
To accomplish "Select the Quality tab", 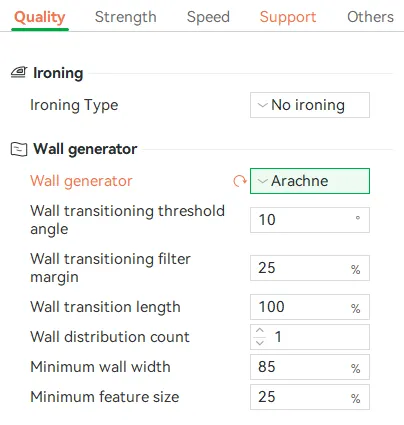I will pyautogui.click(x=40, y=17).
